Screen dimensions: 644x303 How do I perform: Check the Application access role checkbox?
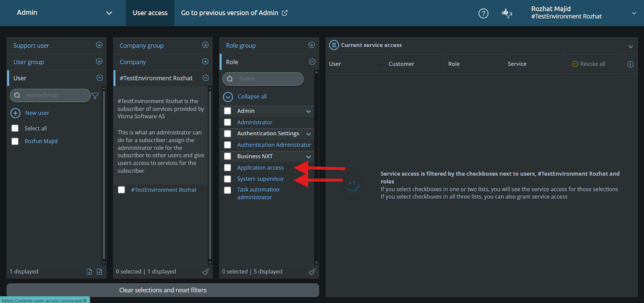click(x=227, y=168)
